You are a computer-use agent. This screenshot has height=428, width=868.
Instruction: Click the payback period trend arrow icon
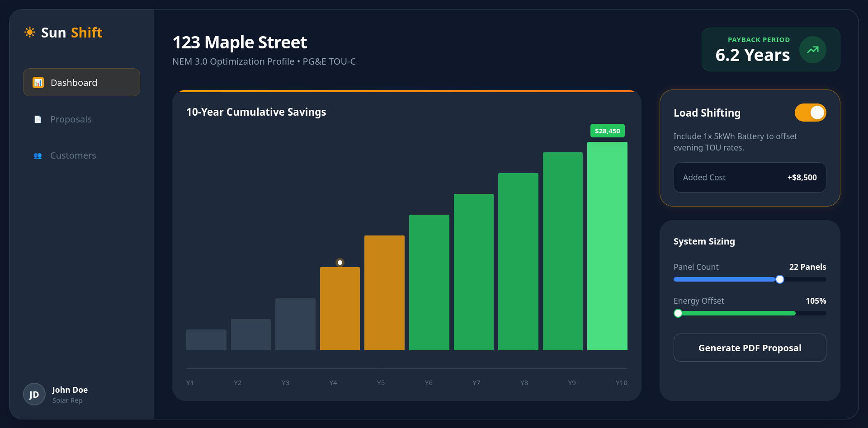click(812, 50)
